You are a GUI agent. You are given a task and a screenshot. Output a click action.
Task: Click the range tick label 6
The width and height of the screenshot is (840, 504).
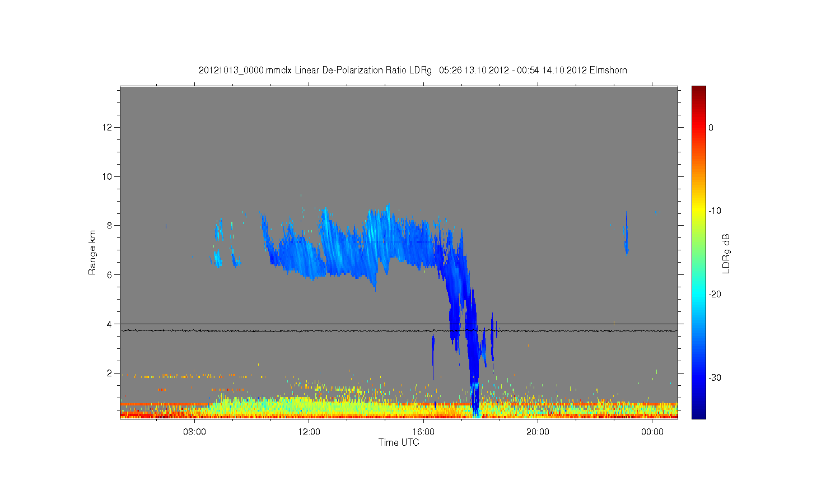tap(110, 274)
